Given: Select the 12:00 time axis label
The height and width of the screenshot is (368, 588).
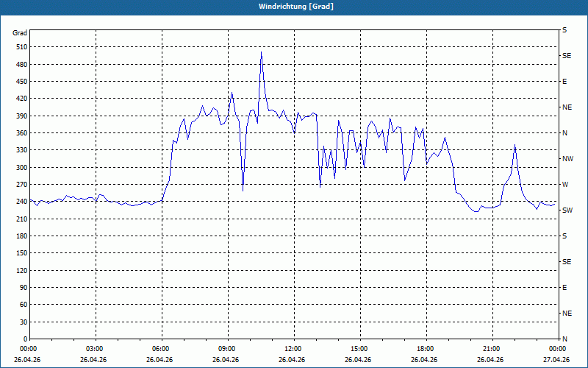Looking at the screenshot, I should [x=293, y=349].
